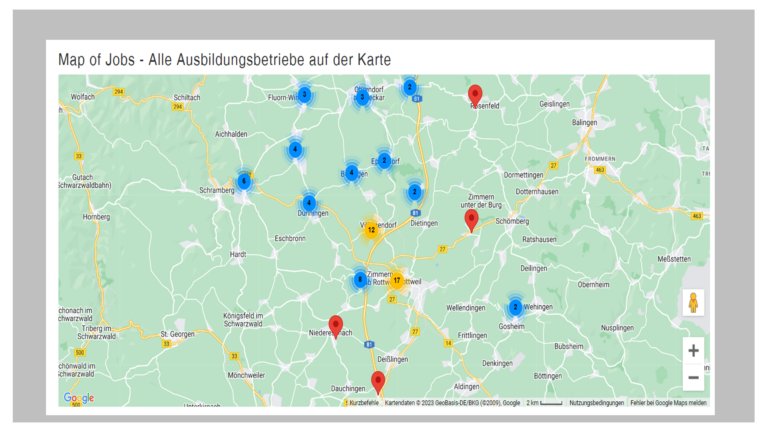768x432 pixels.
Task: Open the Nutzungsbedingungen terms link
Action: 596,403
